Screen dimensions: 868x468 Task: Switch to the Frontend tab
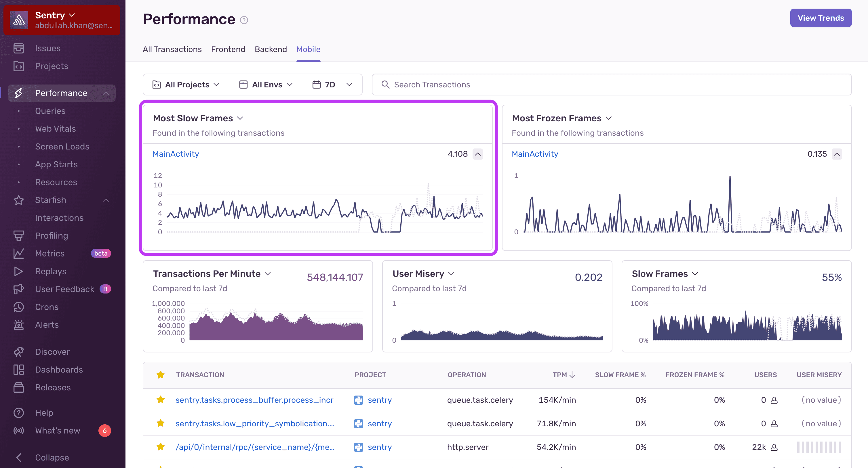tap(228, 49)
